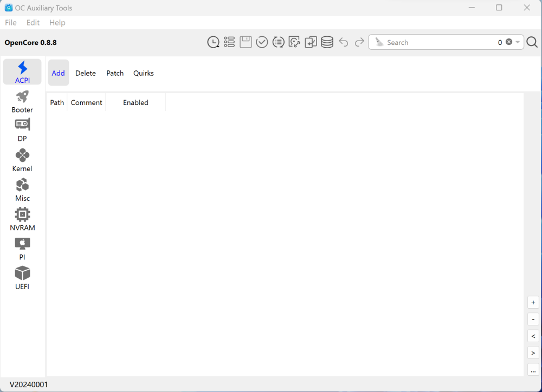The image size is (542, 392).
Task: Click the magnifying glass search icon
Action: 532,42
